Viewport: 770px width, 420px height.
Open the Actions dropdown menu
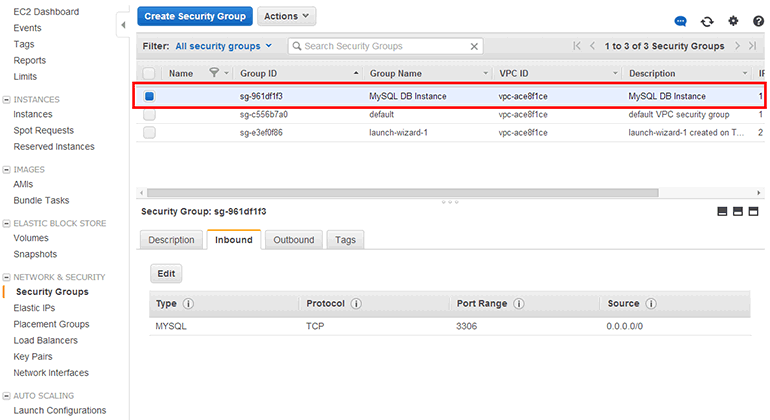[x=287, y=16]
